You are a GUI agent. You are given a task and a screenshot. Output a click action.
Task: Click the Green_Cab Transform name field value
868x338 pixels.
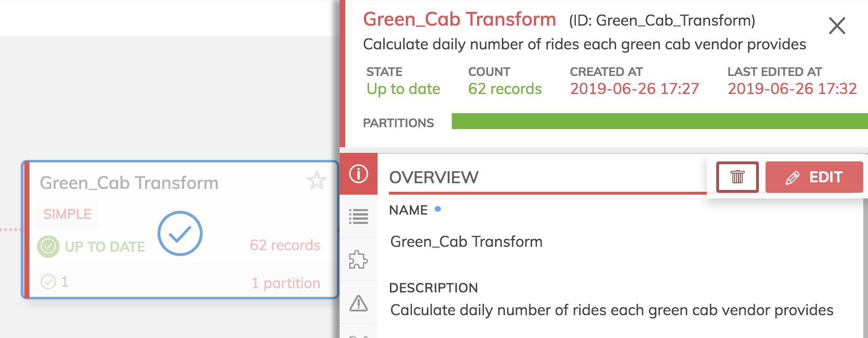click(x=466, y=242)
